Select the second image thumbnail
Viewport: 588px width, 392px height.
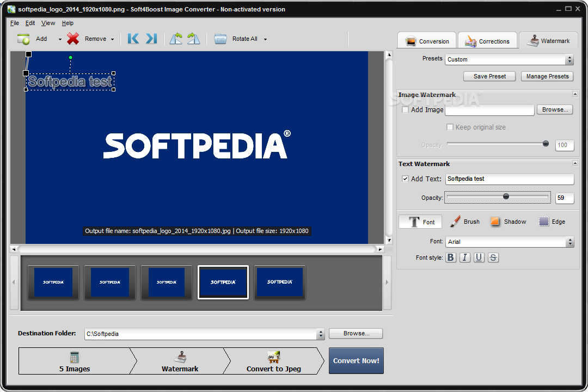[110, 282]
